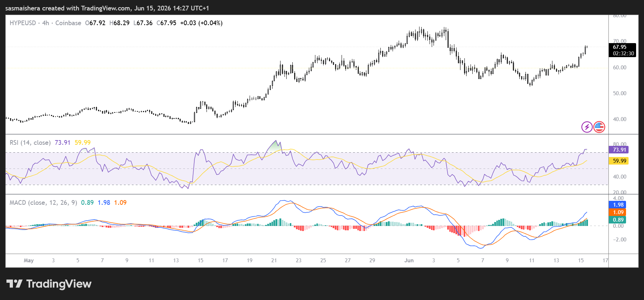Click the 23 date on time axis
Image resolution: width=644 pixels, height=300 pixels.
(x=298, y=260)
